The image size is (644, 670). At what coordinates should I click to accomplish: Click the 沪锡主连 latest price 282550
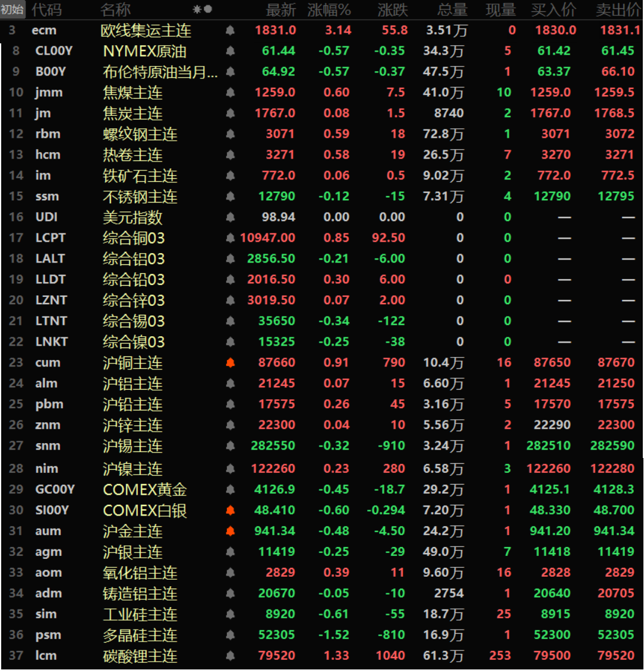272,446
